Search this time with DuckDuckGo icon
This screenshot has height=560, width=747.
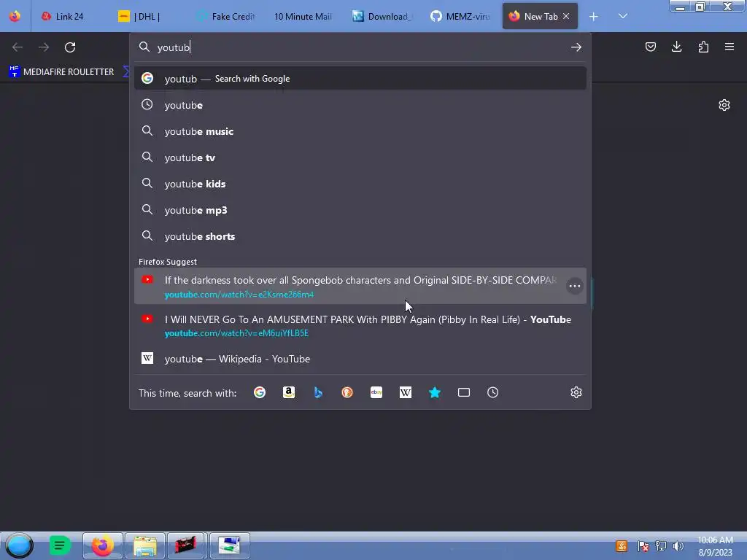pos(347,392)
